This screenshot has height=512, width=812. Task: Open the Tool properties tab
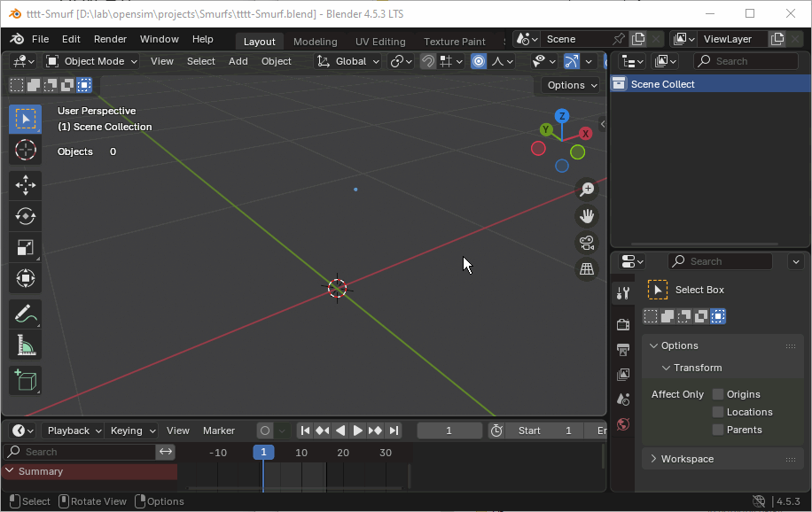623,293
